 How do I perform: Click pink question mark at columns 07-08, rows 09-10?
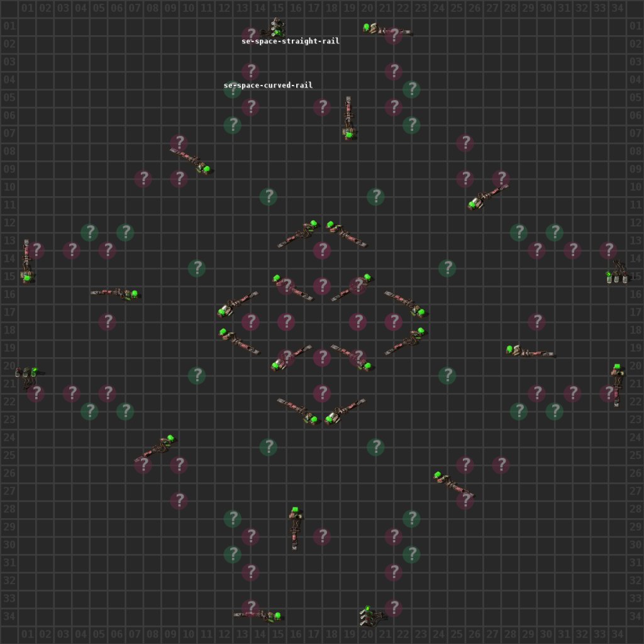(x=143, y=179)
